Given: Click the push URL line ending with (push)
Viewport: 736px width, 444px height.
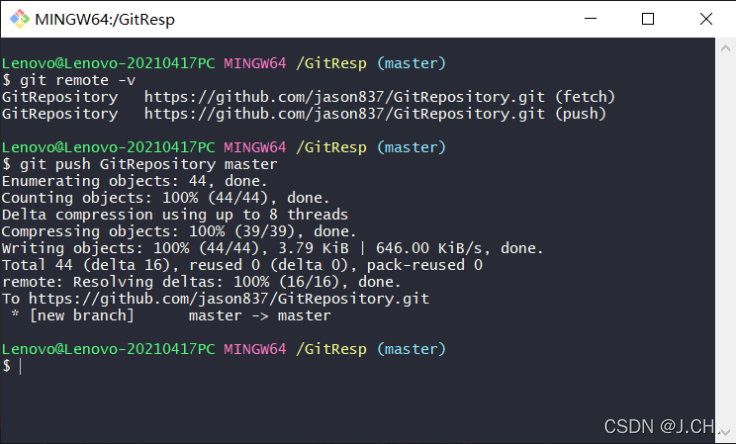Looking at the screenshot, I should coord(304,114).
